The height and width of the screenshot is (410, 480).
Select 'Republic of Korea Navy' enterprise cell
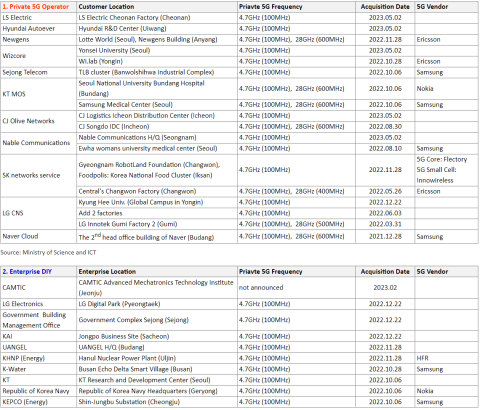39,391
